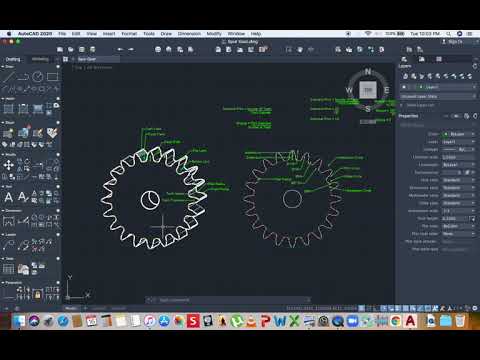Image resolution: width=480 pixels, height=360 pixels.
Task: Click the Spur Gear drawing file tab
Action: [97, 59]
